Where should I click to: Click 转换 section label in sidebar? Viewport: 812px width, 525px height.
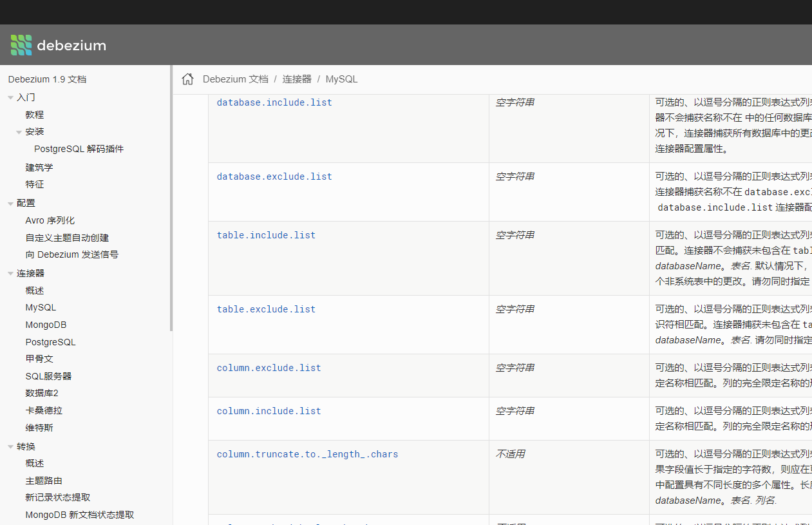[26, 446]
